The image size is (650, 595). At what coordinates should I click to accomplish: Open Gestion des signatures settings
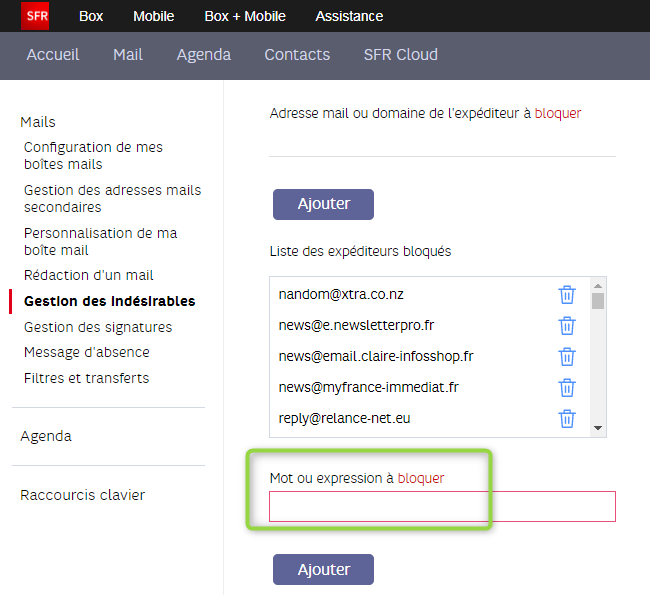tap(98, 327)
